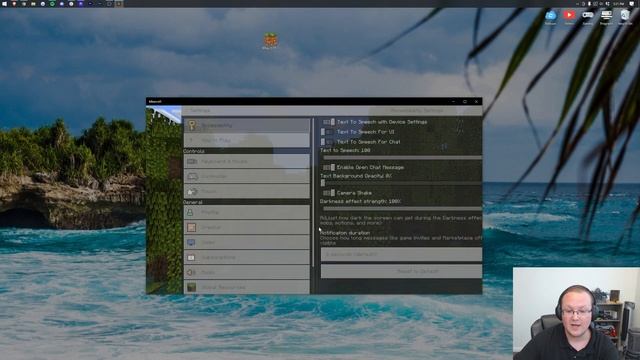Viewport: 640px width, 360px height.
Task: Open Video settings via the monitor icon
Action: (191, 242)
